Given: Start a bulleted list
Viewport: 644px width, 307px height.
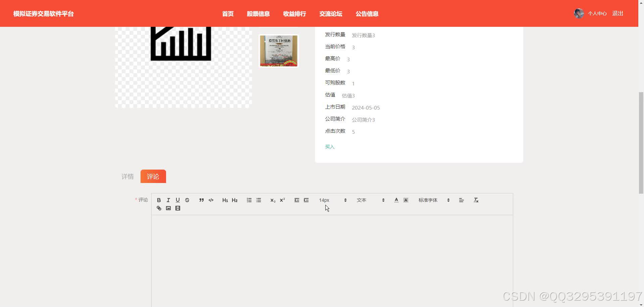Looking at the screenshot, I should (259, 200).
